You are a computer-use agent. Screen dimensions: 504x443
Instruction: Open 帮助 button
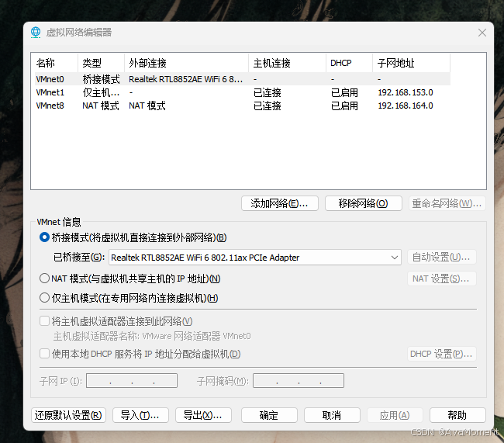(457, 415)
